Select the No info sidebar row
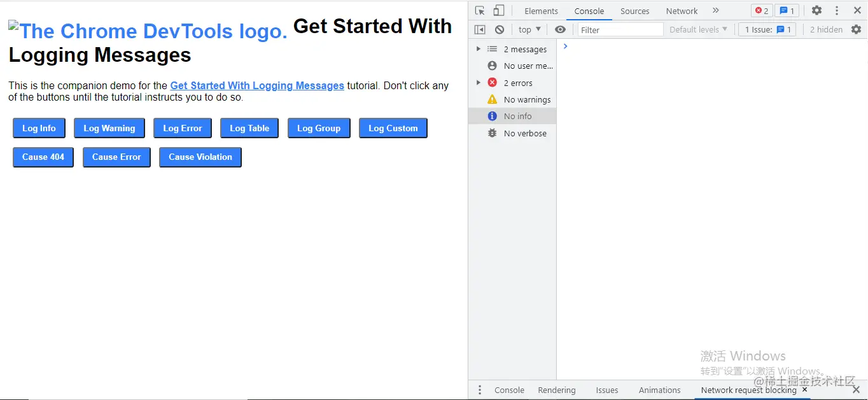 point(512,116)
